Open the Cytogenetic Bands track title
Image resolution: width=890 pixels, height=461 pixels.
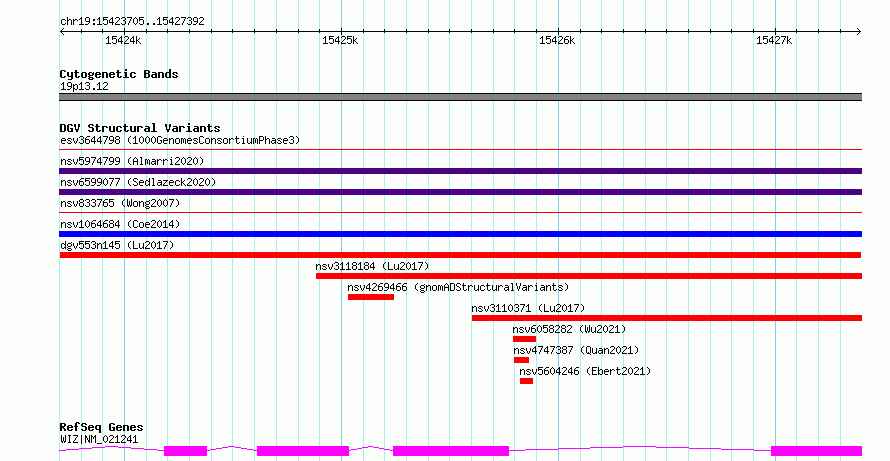pyautogui.click(x=119, y=74)
